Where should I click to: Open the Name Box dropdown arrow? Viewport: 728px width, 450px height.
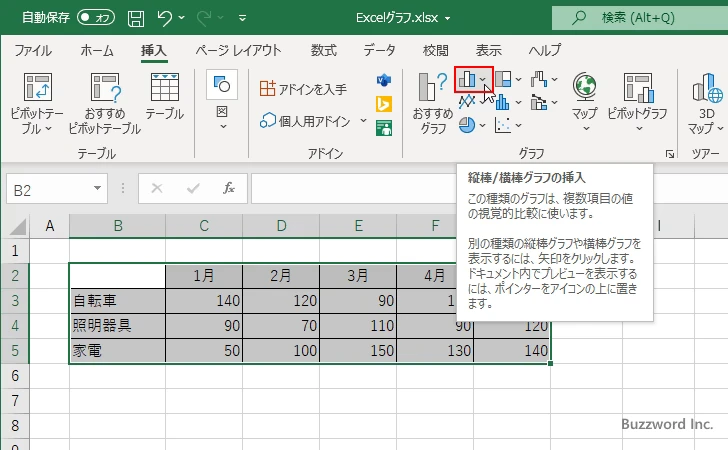click(98, 189)
